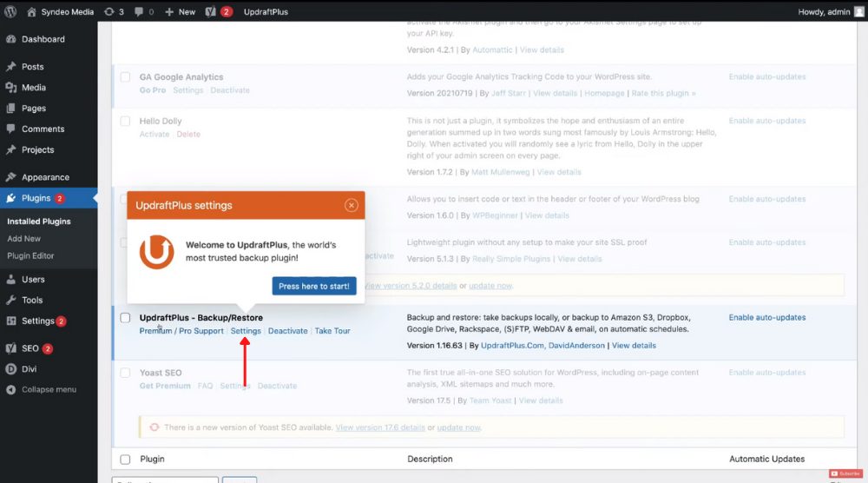
Task: Click Yoast SEO update now link
Action: [x=458, y=427]
